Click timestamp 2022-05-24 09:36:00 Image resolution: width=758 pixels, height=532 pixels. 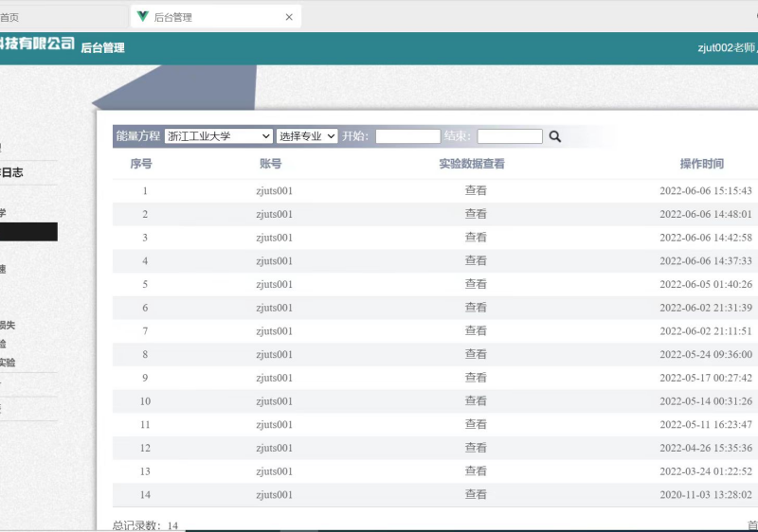[706, 354]
